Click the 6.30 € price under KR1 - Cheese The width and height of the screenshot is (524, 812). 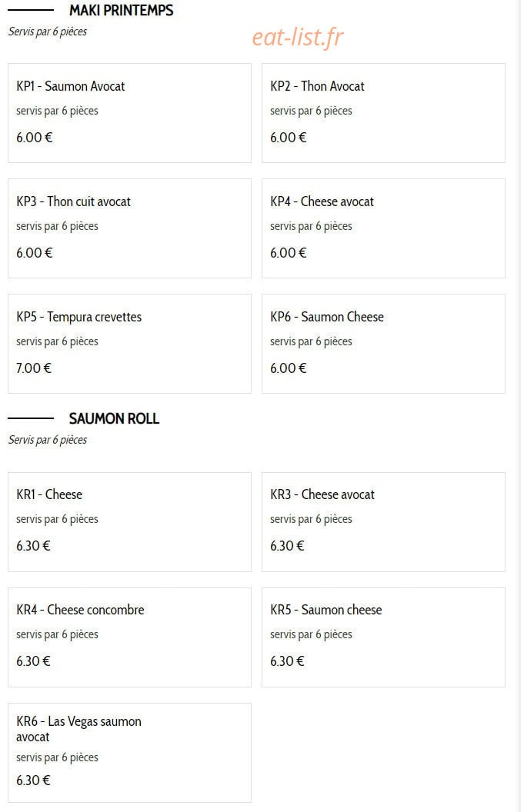(x=33, y=546)
